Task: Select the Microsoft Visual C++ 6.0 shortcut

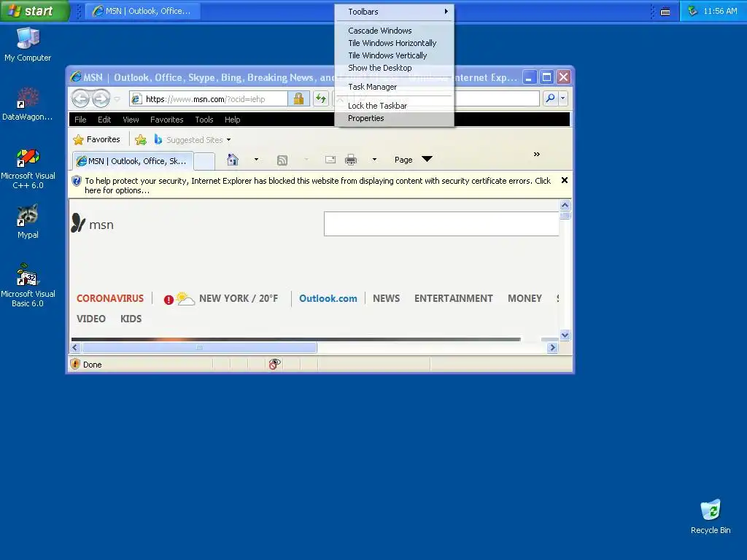Action: pyautogui.click(x=28, y=169)
